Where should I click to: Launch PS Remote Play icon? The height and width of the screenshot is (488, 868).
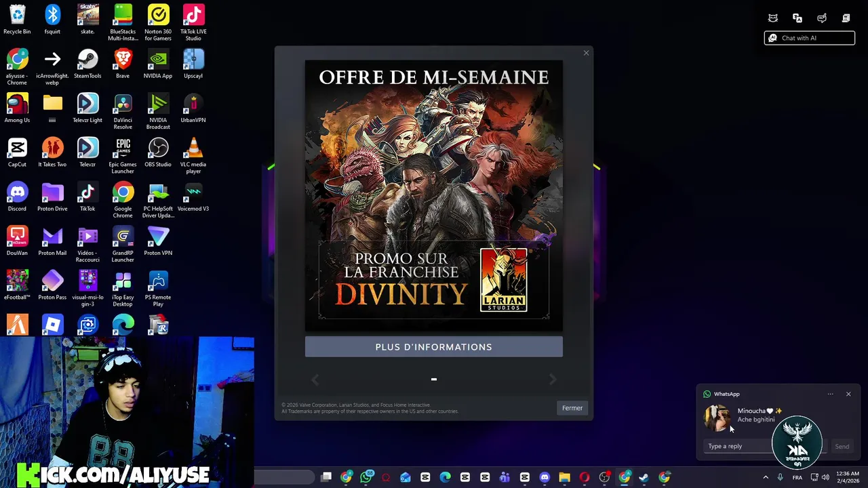158,288
